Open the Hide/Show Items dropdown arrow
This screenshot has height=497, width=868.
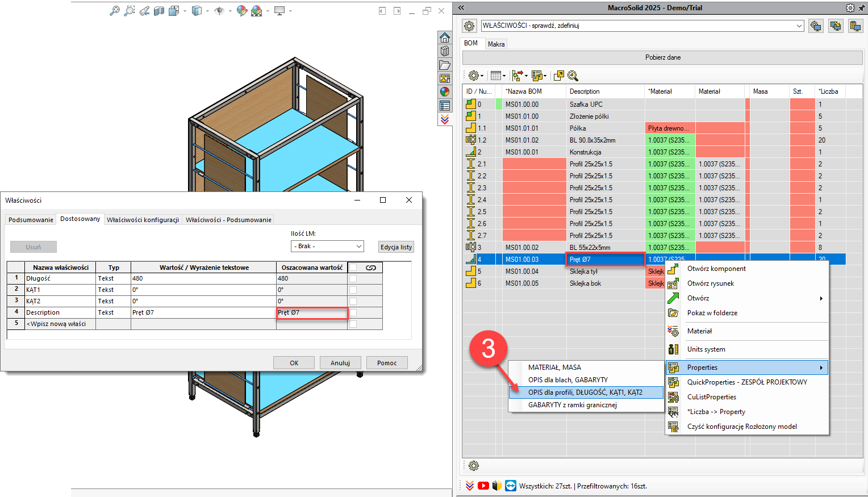tap(230, 11)
